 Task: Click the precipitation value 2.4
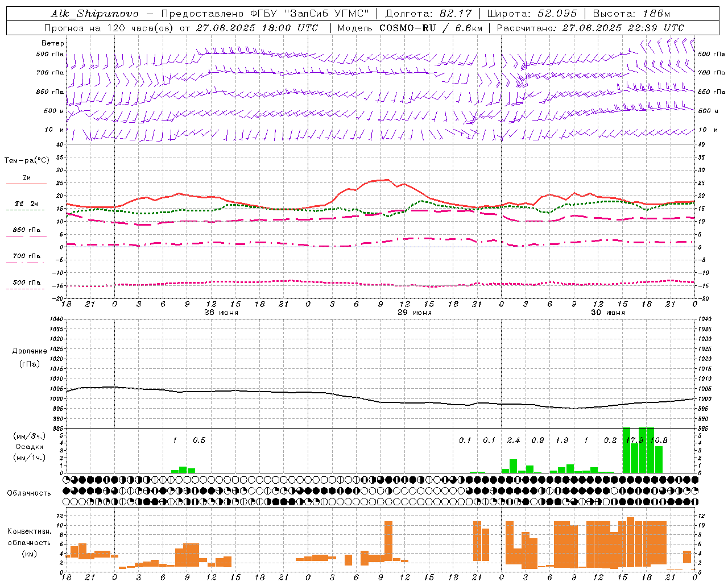514,440
